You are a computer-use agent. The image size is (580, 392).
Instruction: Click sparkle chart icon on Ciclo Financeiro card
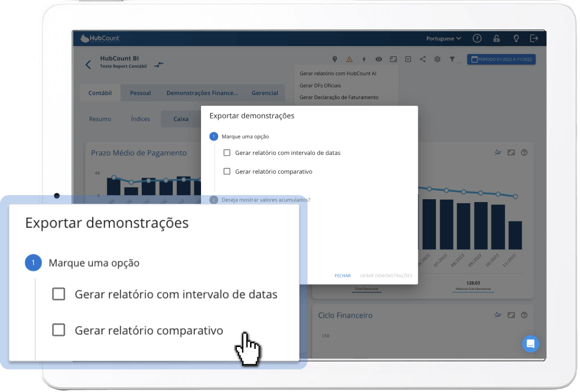tap(498, 315)
